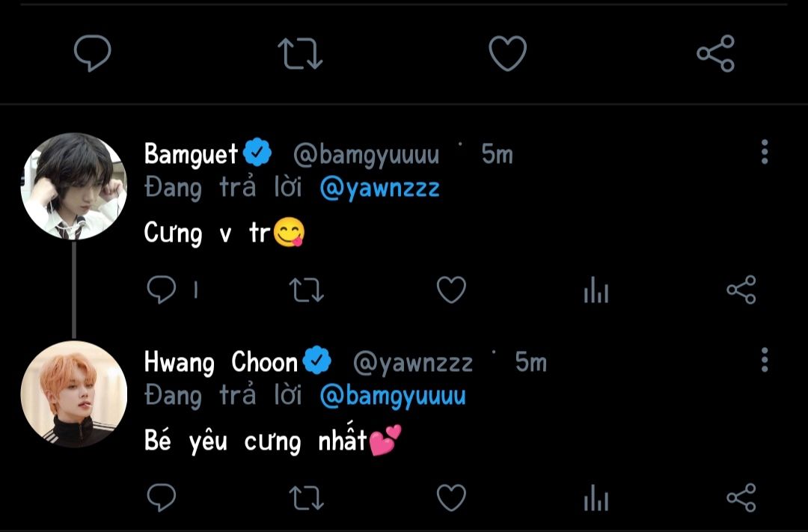
Task: Open more options for Bamguet's reply
Action: point(765,152)
